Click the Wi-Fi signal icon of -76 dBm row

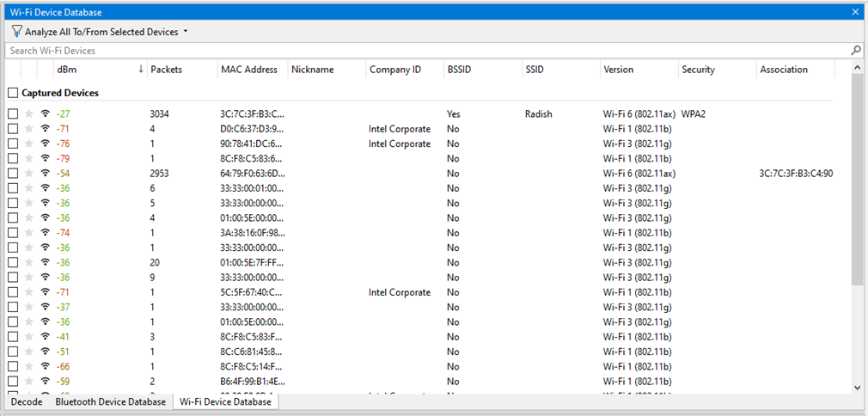(46, 144)
